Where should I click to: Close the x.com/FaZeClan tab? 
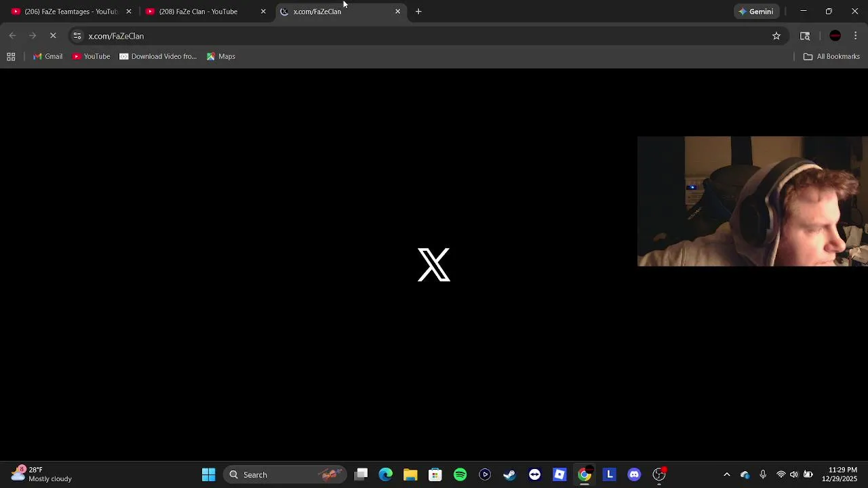397,12
